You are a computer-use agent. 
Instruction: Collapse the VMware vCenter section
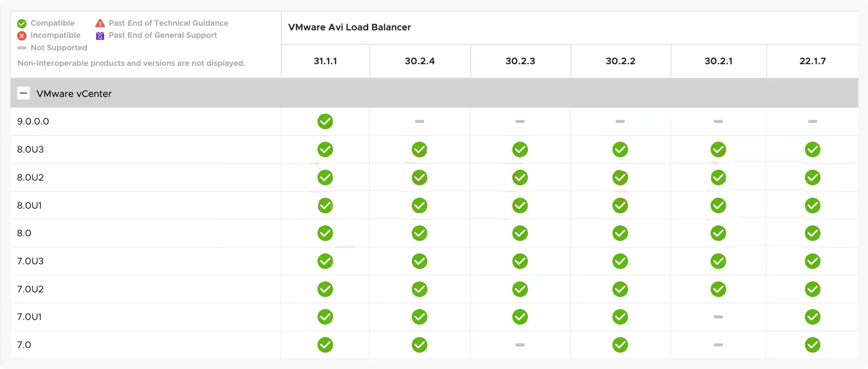click(24, 93)
